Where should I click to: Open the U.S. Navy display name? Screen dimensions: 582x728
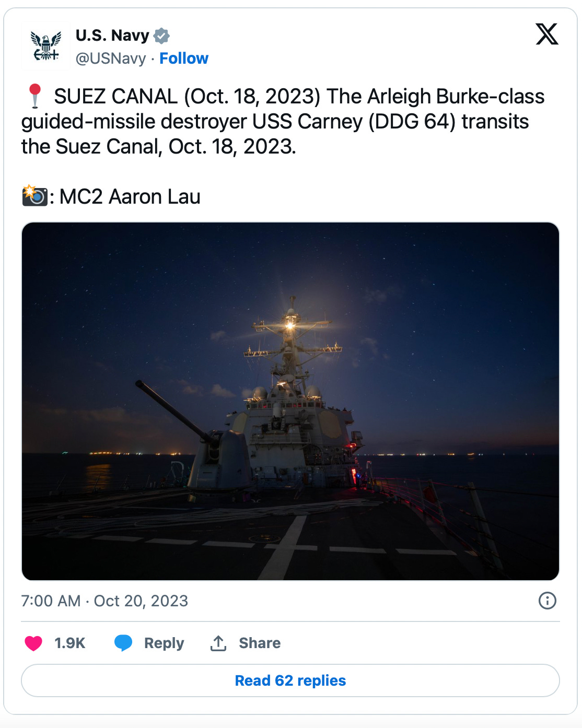[112, 36]
